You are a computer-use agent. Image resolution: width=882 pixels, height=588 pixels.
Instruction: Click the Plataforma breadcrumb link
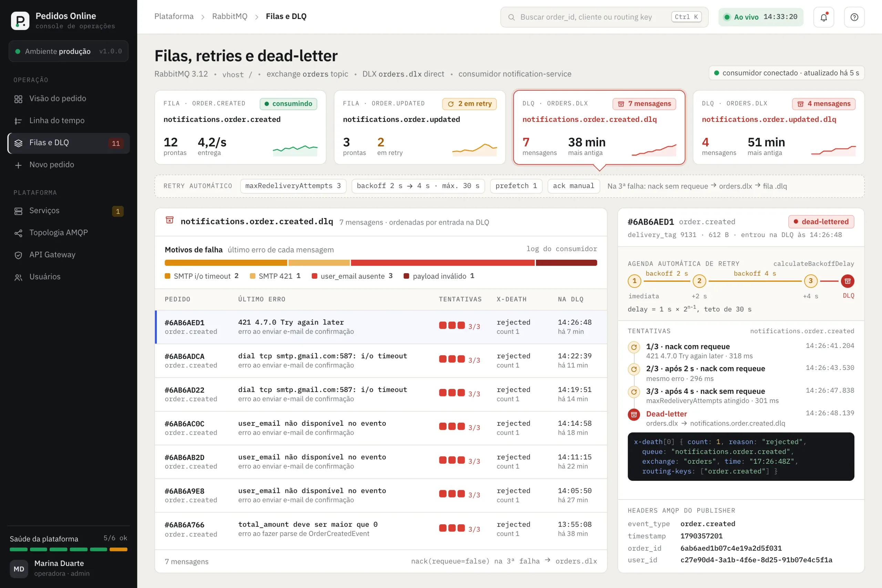pos(174,17)
